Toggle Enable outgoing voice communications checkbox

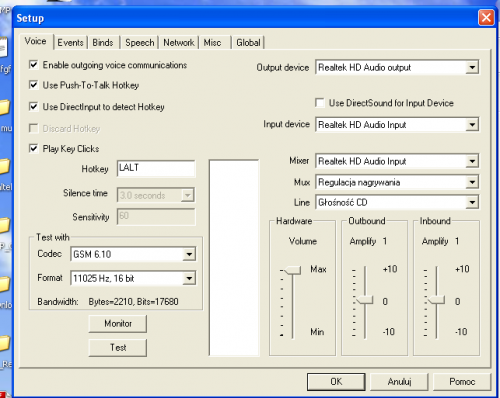point(34,65)
